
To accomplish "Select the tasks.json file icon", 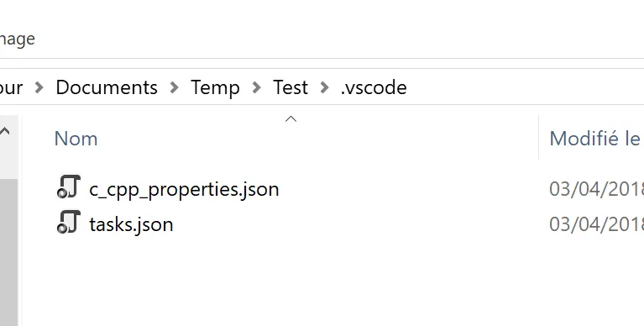I will [x=69, y=222].
